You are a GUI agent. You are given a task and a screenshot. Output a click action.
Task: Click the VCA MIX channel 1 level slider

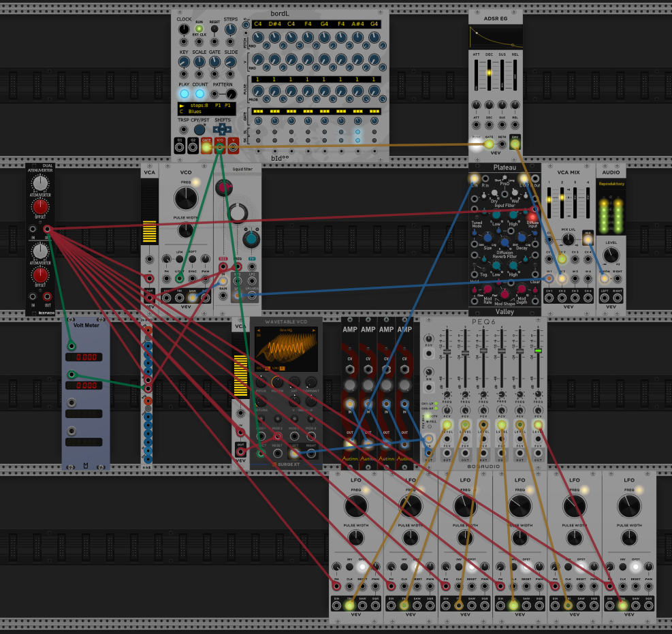coord(549,202)
